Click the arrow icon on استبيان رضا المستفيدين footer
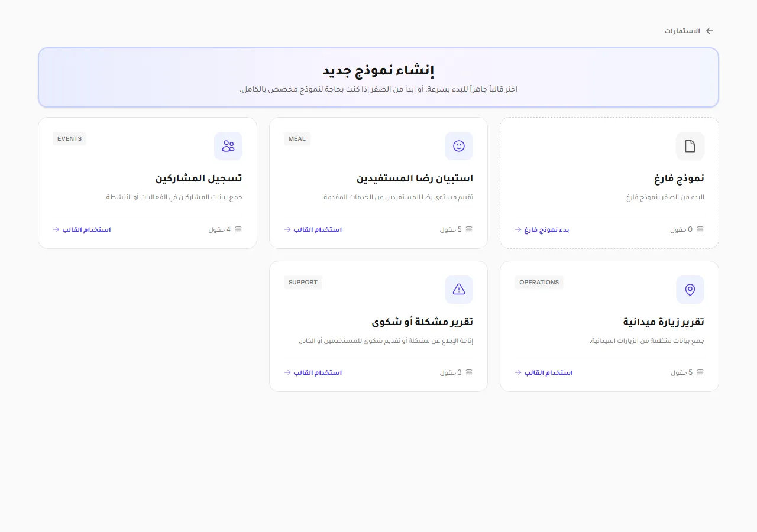The height and width of the screenshot is (532, 757). (287, 229)
